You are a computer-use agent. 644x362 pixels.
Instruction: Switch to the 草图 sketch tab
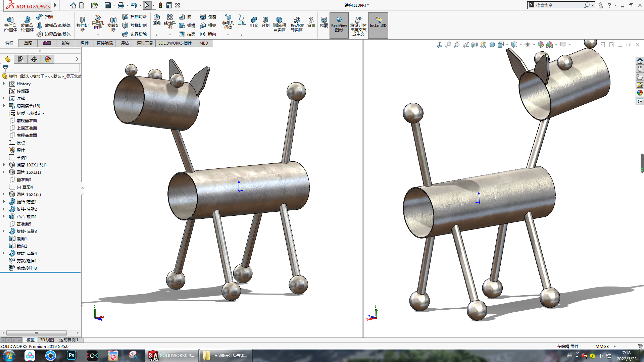(x=28, y=43)
